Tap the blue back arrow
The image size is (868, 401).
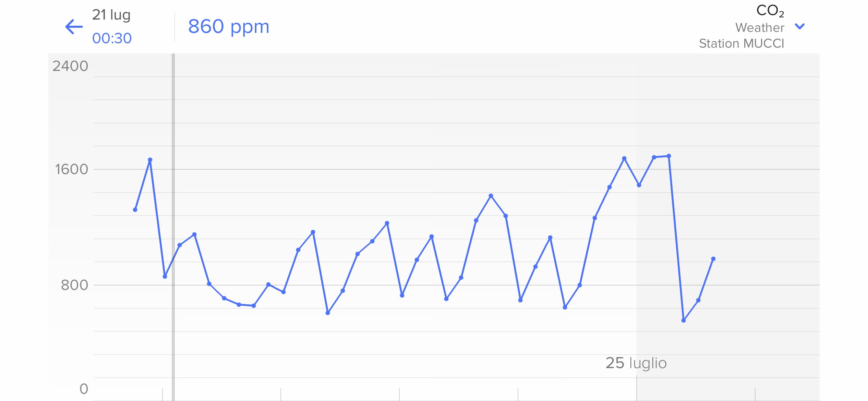(x=74, y=27)
